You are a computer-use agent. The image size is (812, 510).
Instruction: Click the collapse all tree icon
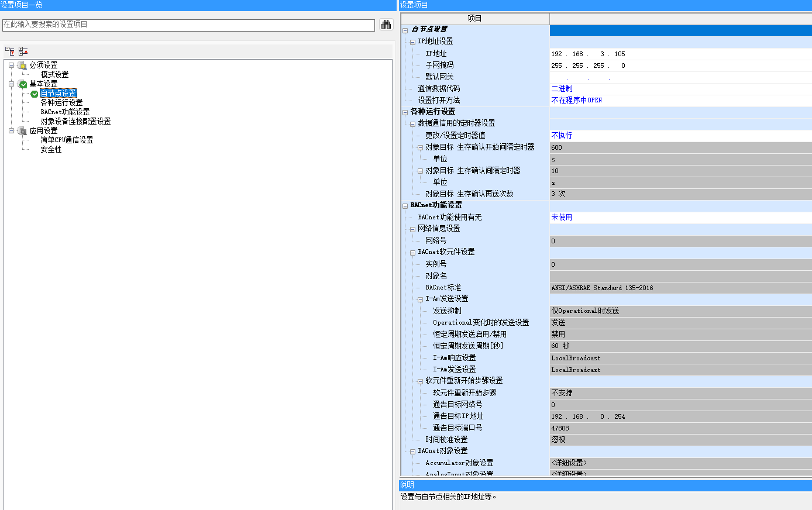coord(23,51)
